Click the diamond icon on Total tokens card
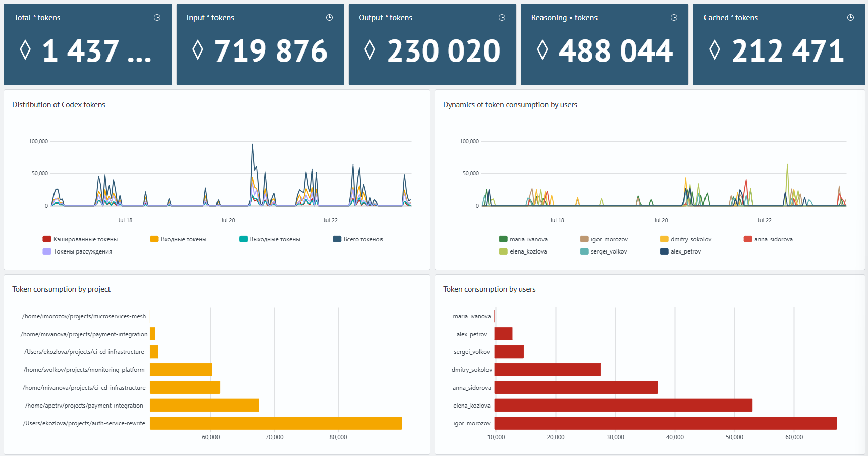Image resolution: width=868 pixels, height=456 pixels. 25,50
